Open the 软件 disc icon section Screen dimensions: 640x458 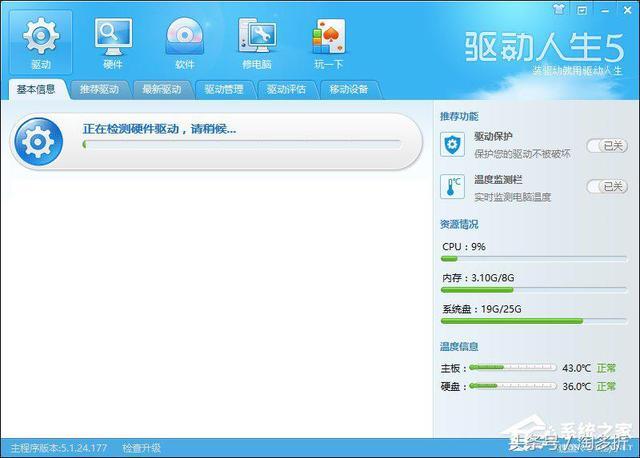coord(184,42)
